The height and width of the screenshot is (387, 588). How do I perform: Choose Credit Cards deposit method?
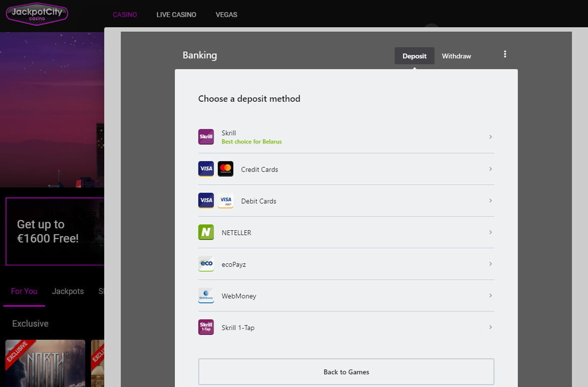(x=346, y=169)
